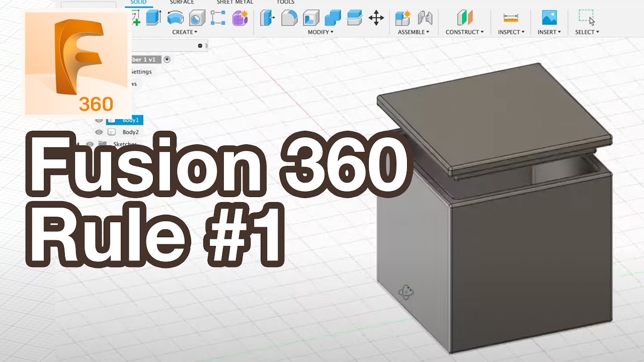This screenshot has height=362, width=644.
Task: Select the Press Pull tool
Action: (x=267, y=19)
